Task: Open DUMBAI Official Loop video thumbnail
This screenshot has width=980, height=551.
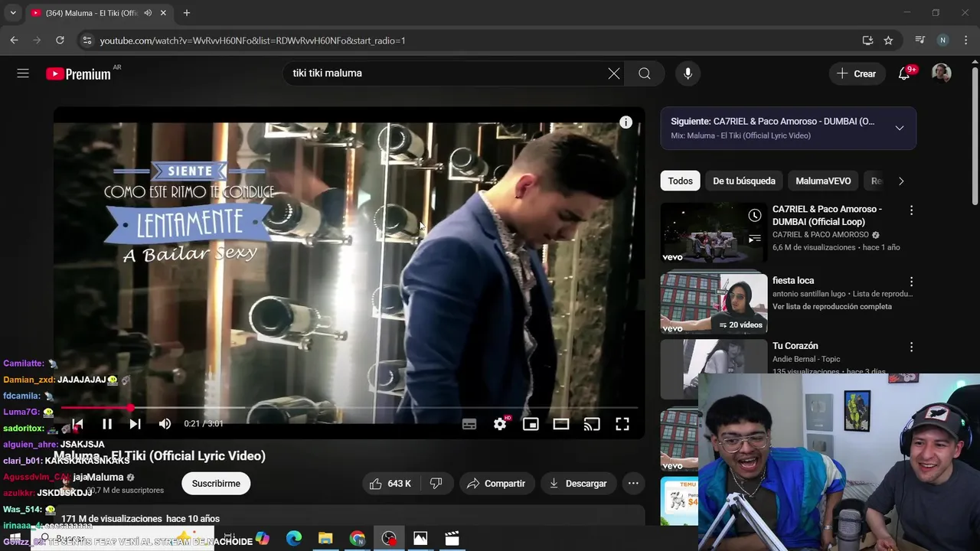Action: tap(714, 233)
